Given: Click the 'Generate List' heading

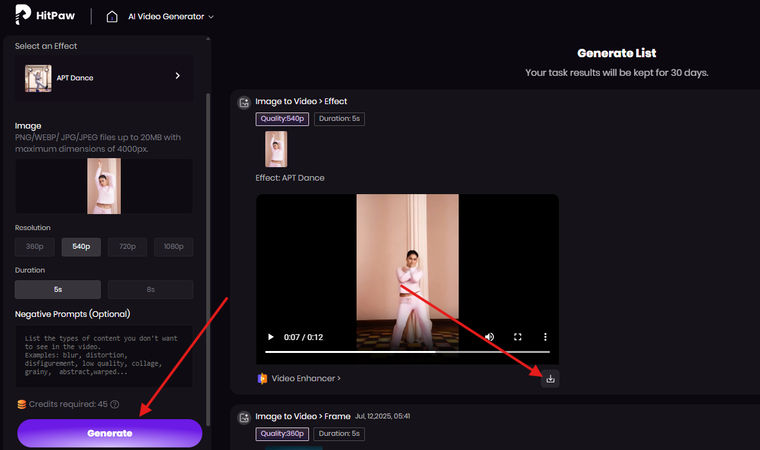Looking at the screenshot, I should pyautogui.click(x=617, y=53).
